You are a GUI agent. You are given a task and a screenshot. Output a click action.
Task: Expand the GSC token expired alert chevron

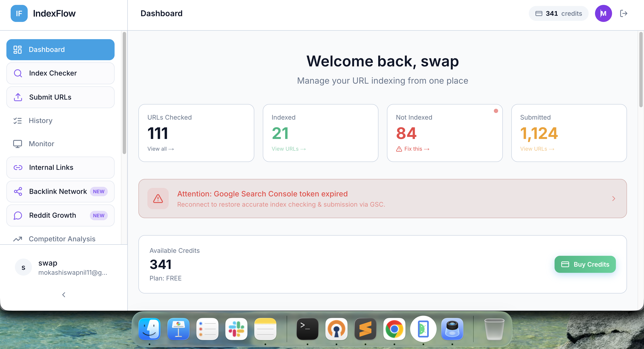[x=614, y=199]
